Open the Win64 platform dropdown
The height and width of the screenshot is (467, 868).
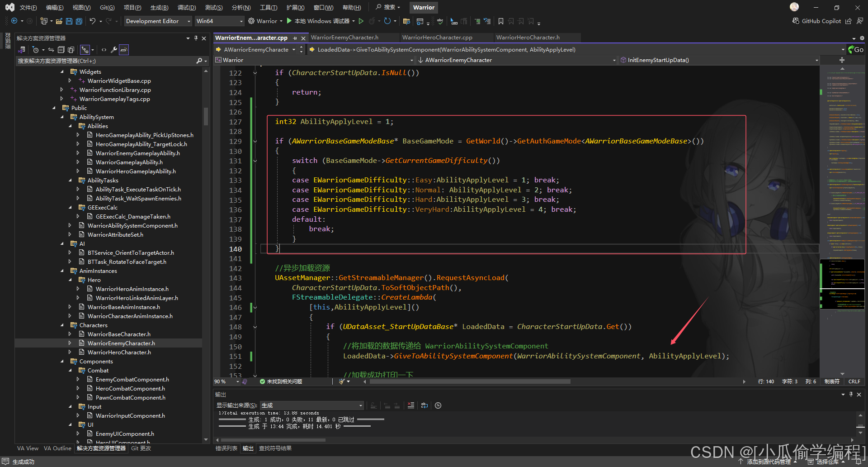pyautogui.click(x=219, y=21)
